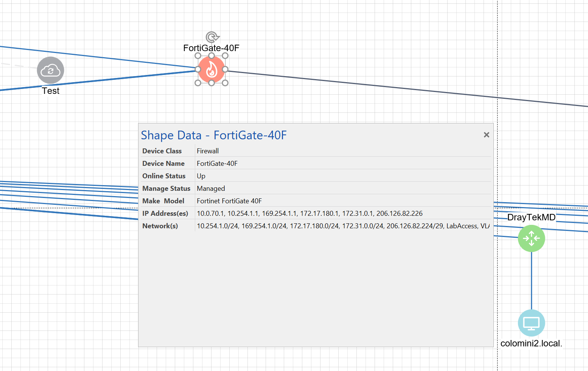
Task: Click the colomini2.local computer icon
Action: [x=531, y=323]
